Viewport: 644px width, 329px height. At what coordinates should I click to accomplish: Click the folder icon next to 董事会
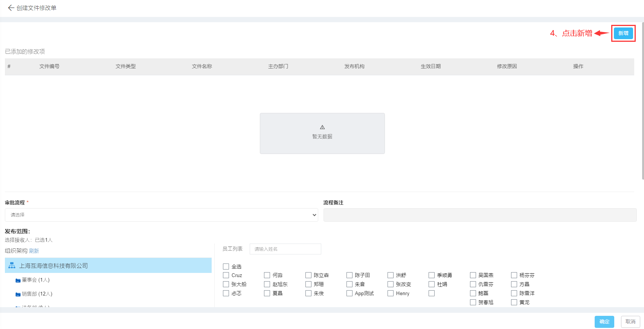pyautogui.click(x=18, y=280)
